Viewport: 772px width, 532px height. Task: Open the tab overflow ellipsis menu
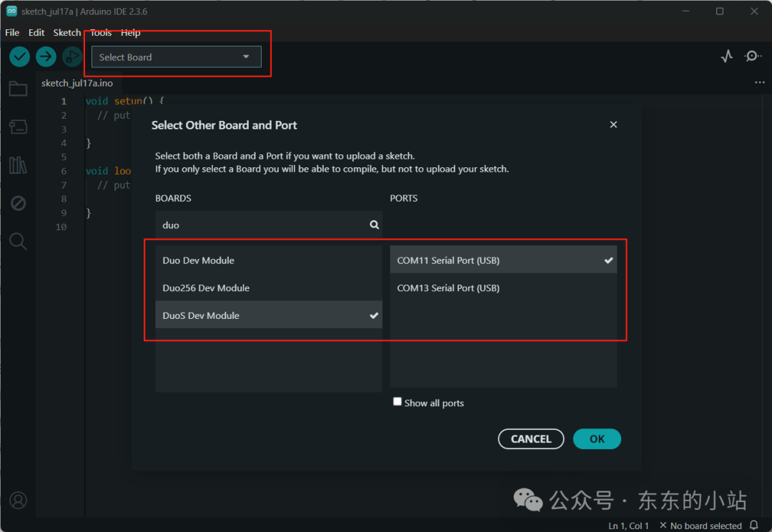[x=760, y=82]
